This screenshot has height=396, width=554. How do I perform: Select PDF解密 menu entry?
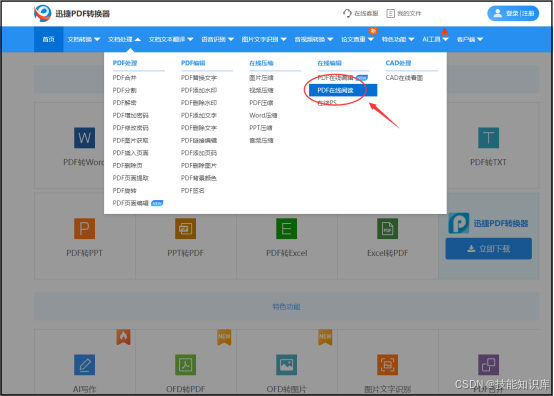point(124,103)
